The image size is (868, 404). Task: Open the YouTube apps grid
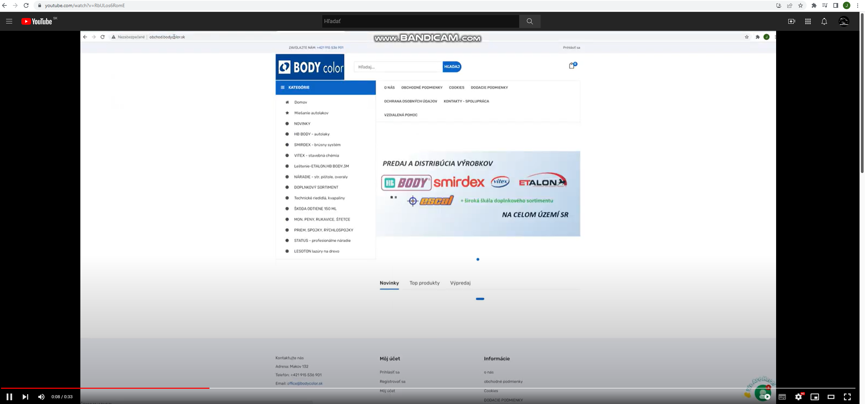[x=808, y=21]
